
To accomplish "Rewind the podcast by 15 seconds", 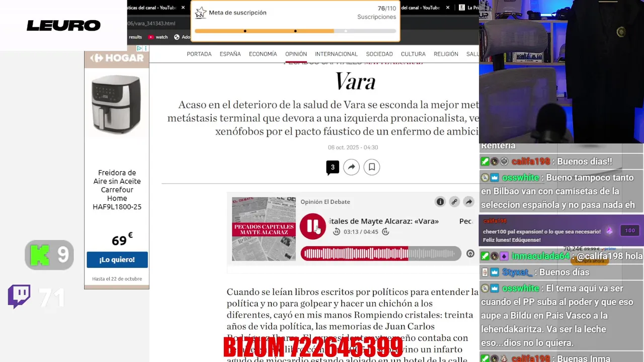I will click(337, 232).
